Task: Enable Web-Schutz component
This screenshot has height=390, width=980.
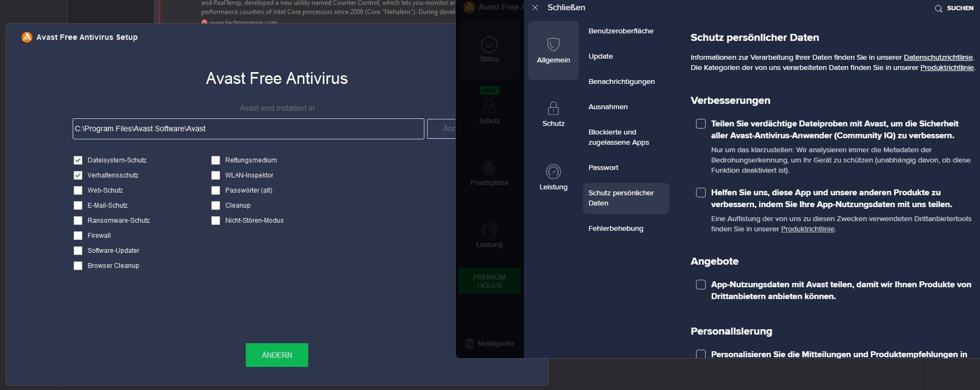Action: (78, 190)
